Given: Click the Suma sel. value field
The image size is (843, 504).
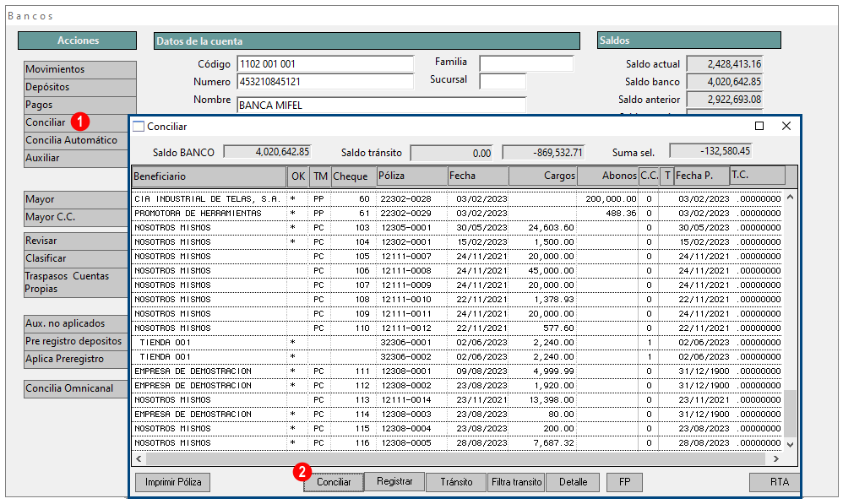Looking at the screenshot, I should tap(710, 151).
